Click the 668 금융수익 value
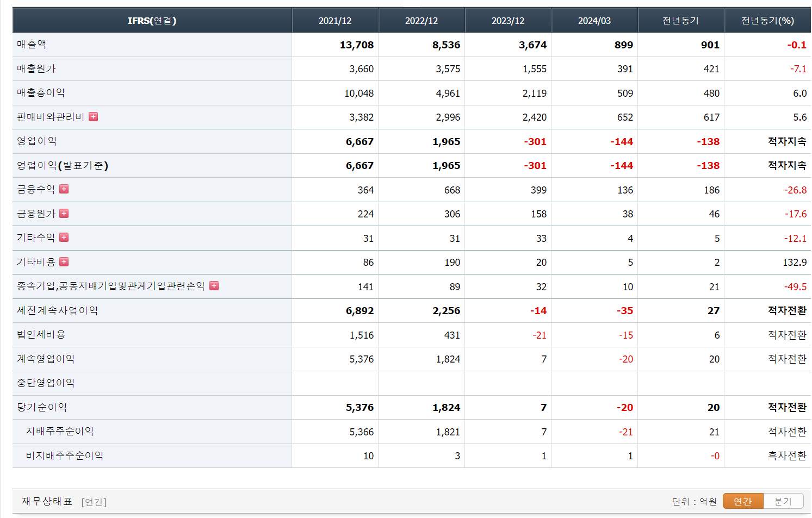The width and height of the screenshot is (812, 518). coord(452,190)
